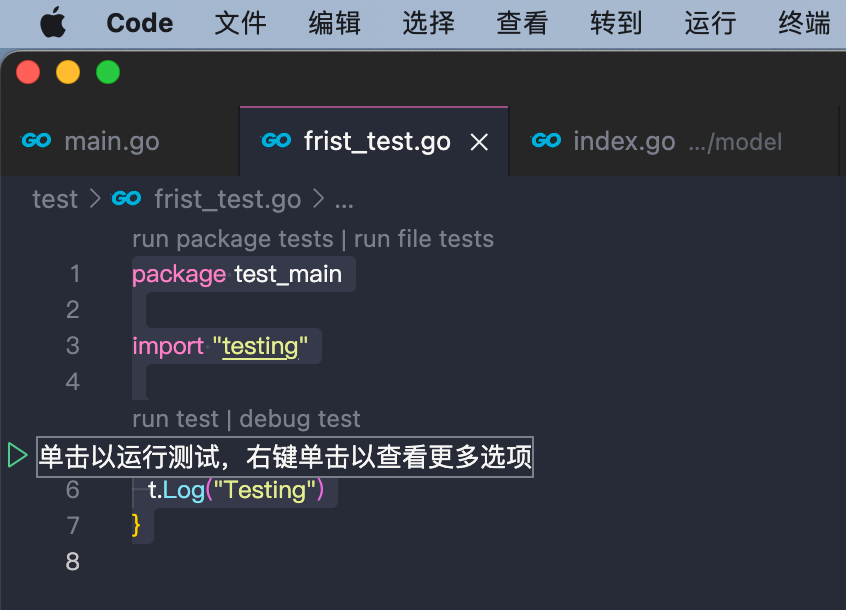846x610 pixels.
Task: Click the Go icon on main.go tab
Action: pyautogui.click(x=36, y=141)
